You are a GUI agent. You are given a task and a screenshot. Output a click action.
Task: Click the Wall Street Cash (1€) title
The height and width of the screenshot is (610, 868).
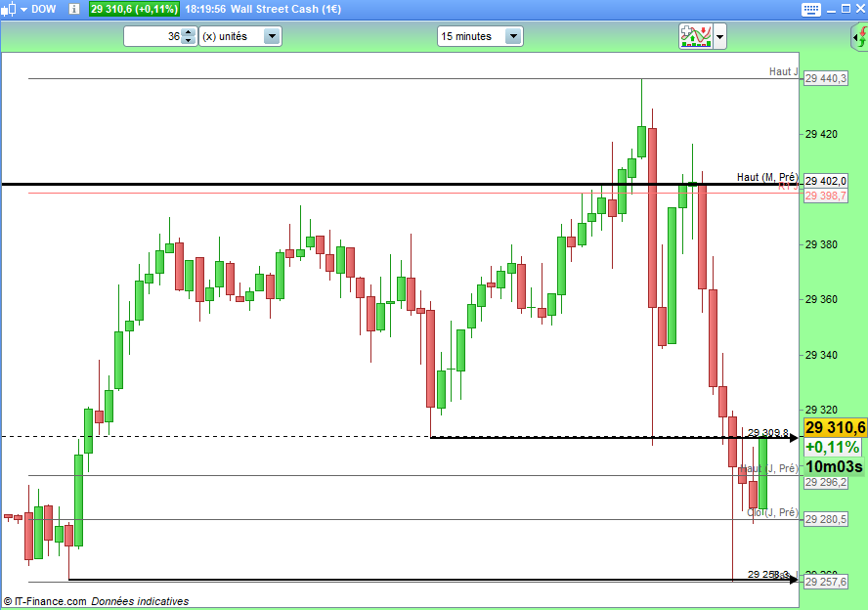tap(285, 10)
